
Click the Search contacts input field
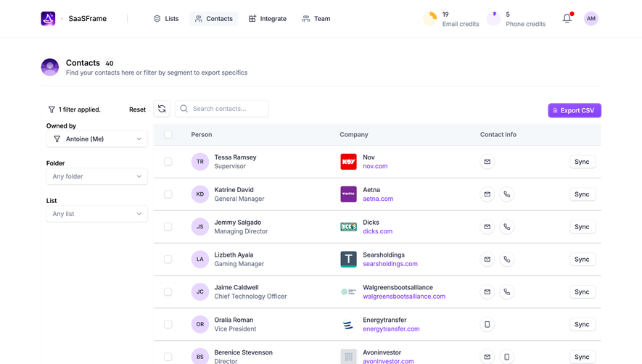[x=222, y=109]
